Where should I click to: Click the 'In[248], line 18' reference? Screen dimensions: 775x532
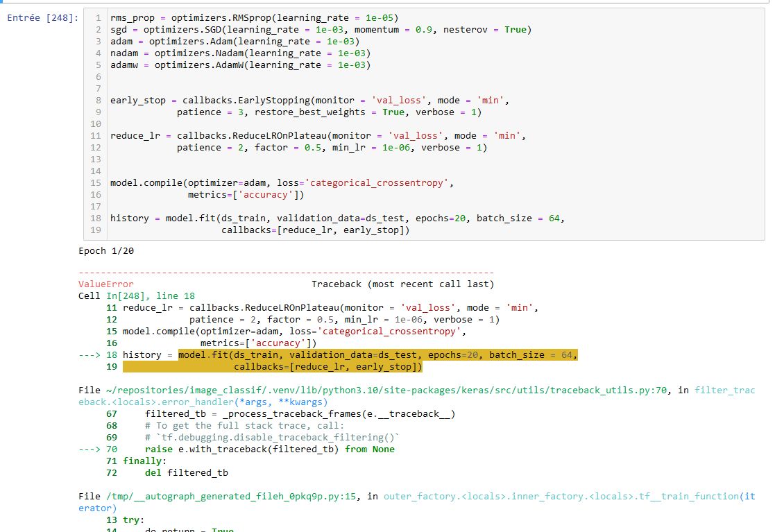point(151,296)
